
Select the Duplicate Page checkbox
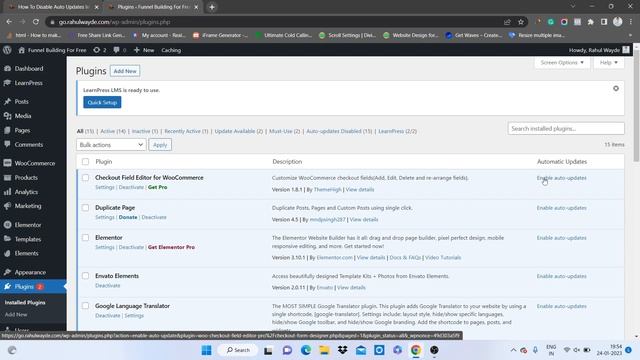pos(85,208)
